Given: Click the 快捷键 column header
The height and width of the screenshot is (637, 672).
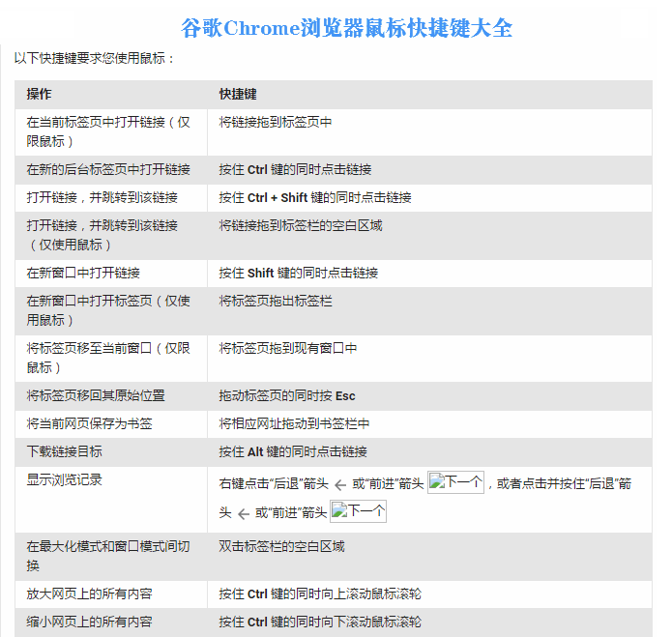Looking at the screenshot, I should click(430, 94).
